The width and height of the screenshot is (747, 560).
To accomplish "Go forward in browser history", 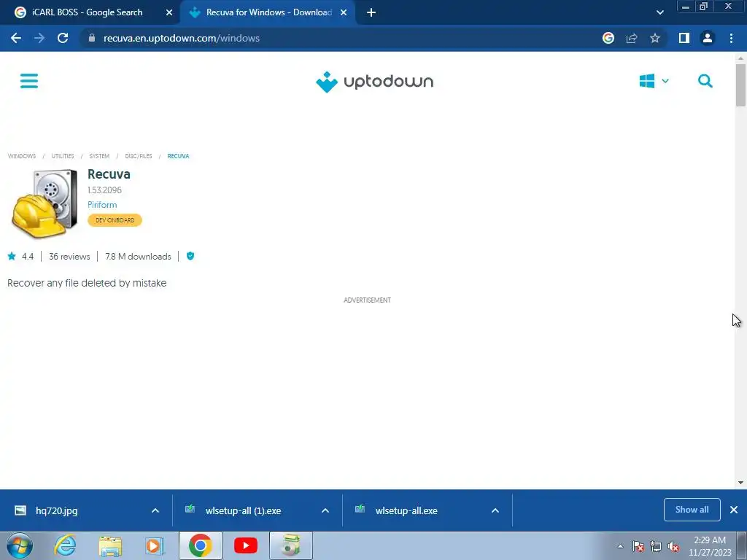I will point(39,38).
